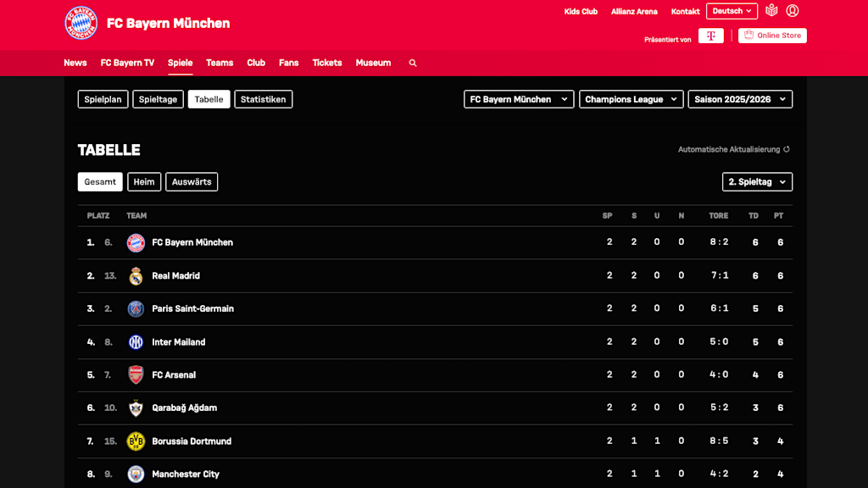The image size is (868, 488).
Task: Switch table view to Heim
Action: pyautogui.click(x=144, y=182)
